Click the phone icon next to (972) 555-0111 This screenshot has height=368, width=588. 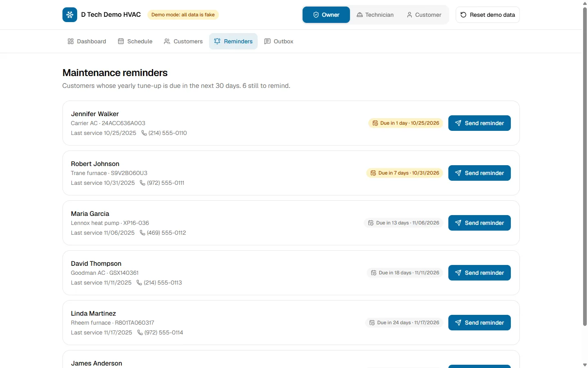point(143,183)
